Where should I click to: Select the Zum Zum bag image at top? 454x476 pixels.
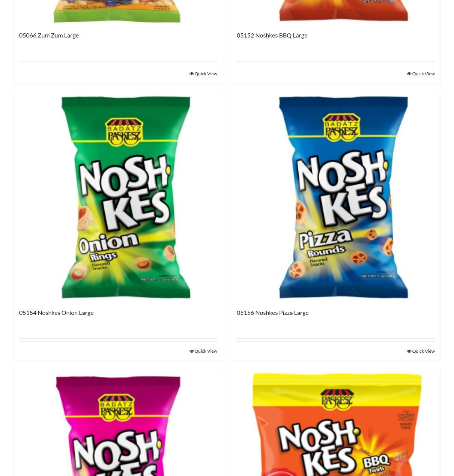[x=117, y=11]
